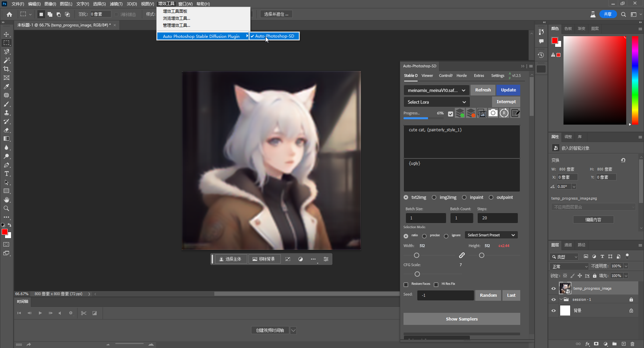644x348 pixels.
Task: Select the Crop tool
Action: (x=6, y=69)
